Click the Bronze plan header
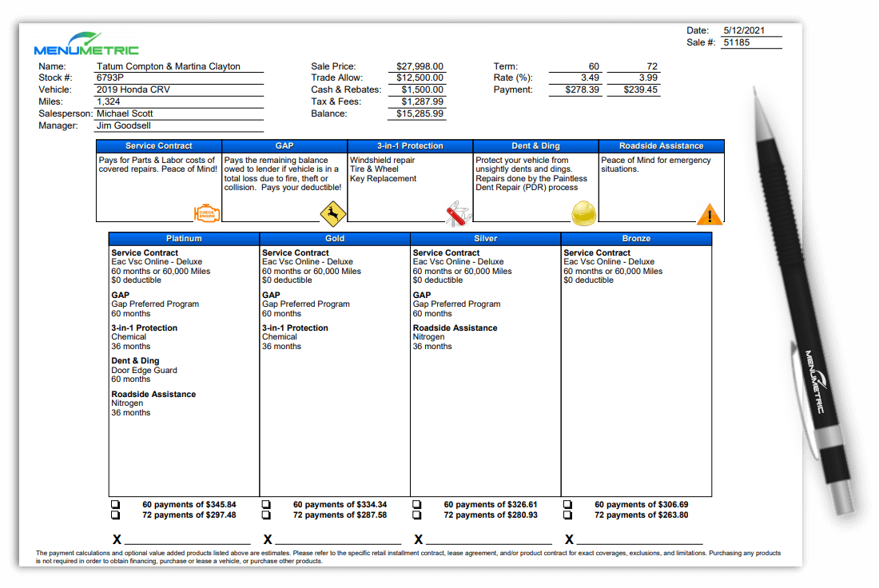 [x=636, y=238]
